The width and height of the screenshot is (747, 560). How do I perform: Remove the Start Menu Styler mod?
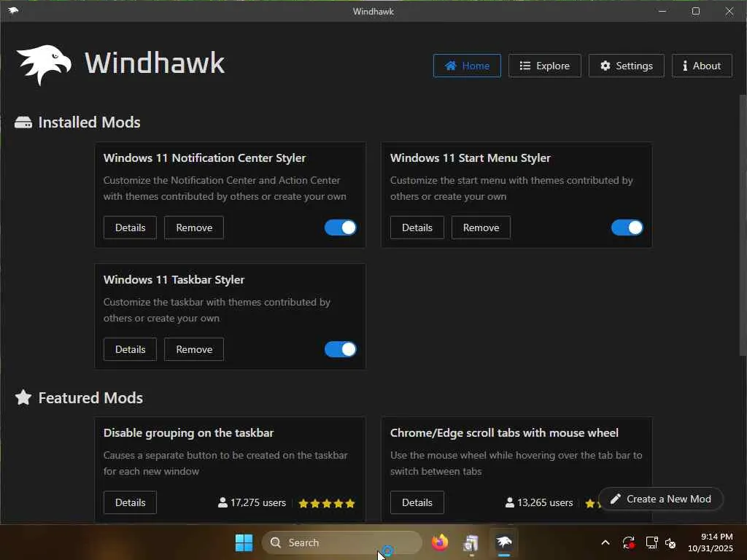point(481,227)
